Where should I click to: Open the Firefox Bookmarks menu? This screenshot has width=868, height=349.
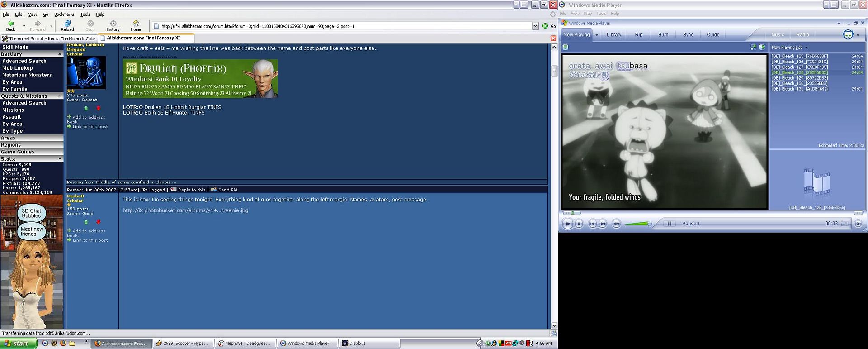[x=64, y=14]
